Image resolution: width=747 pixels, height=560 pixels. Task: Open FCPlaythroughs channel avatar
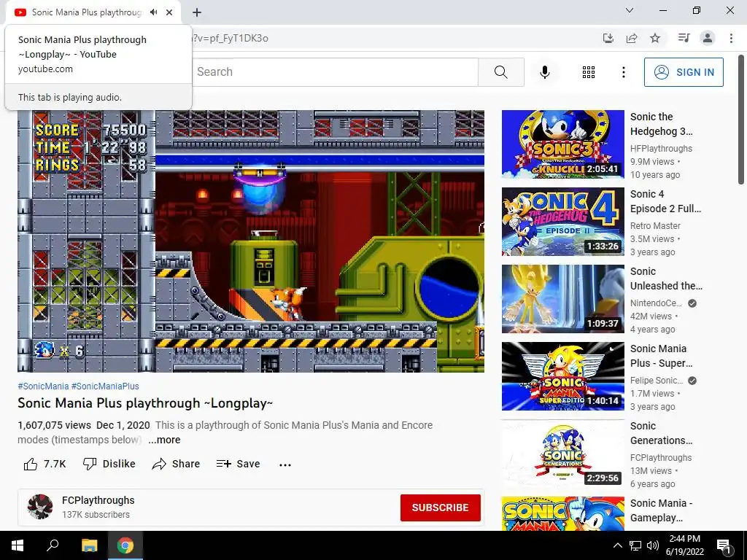[40, 507]
